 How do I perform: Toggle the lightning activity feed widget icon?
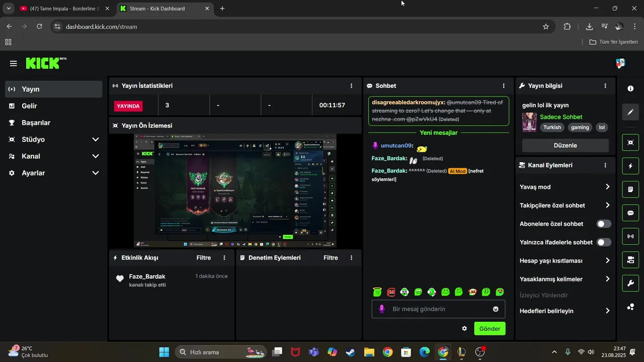(x=630, y=166)
